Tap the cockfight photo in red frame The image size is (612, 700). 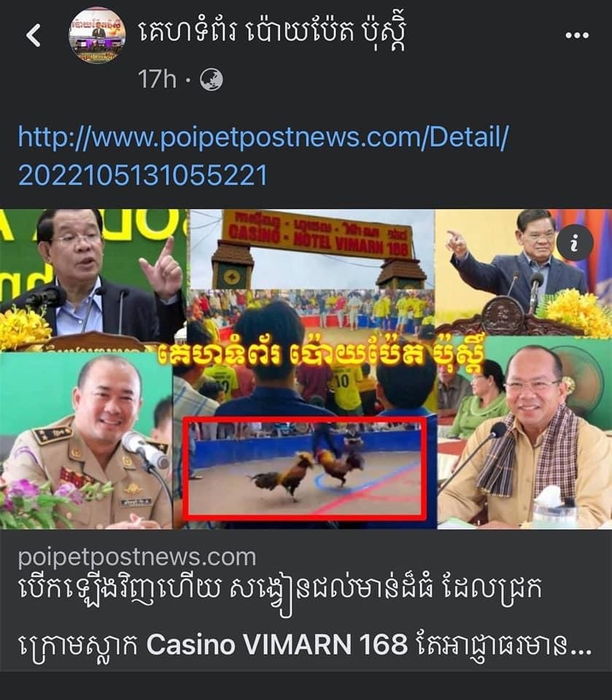coord(305,468)
